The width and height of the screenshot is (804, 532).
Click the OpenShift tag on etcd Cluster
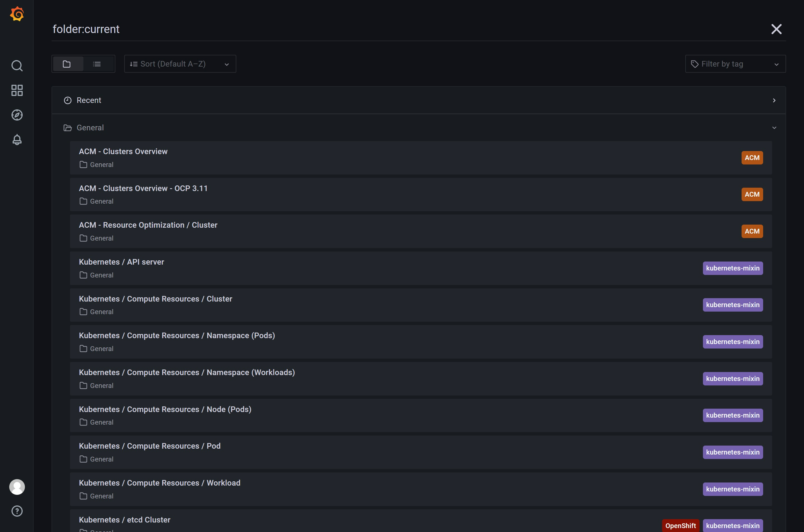pyautogui.click(x=680, y=526)
